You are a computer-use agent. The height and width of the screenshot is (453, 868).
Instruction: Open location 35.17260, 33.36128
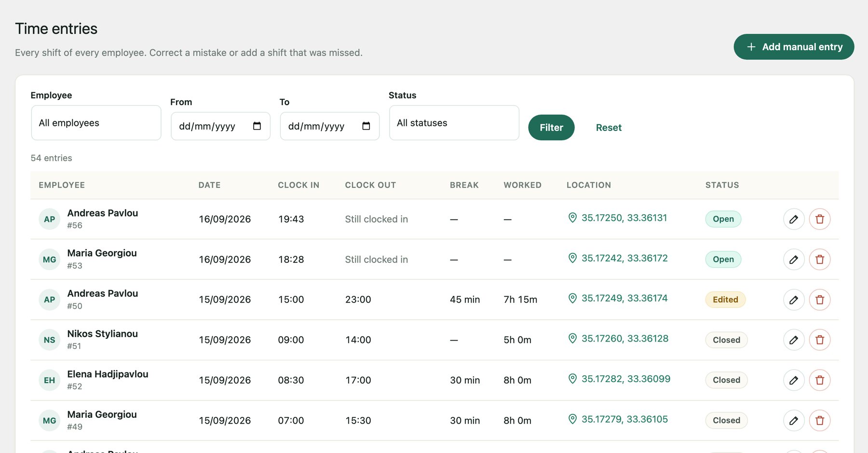[619, 339]
